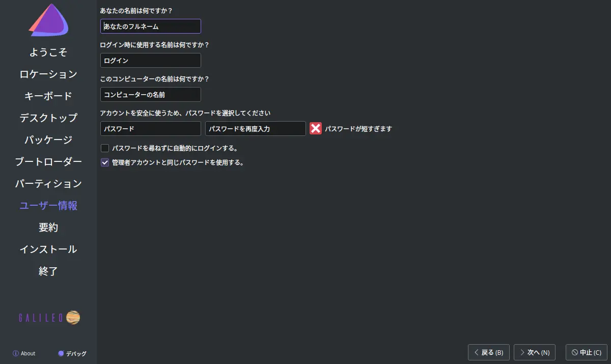
Task: Click the パスワードを再度入力 confirm field
Action: coord(256,129)
